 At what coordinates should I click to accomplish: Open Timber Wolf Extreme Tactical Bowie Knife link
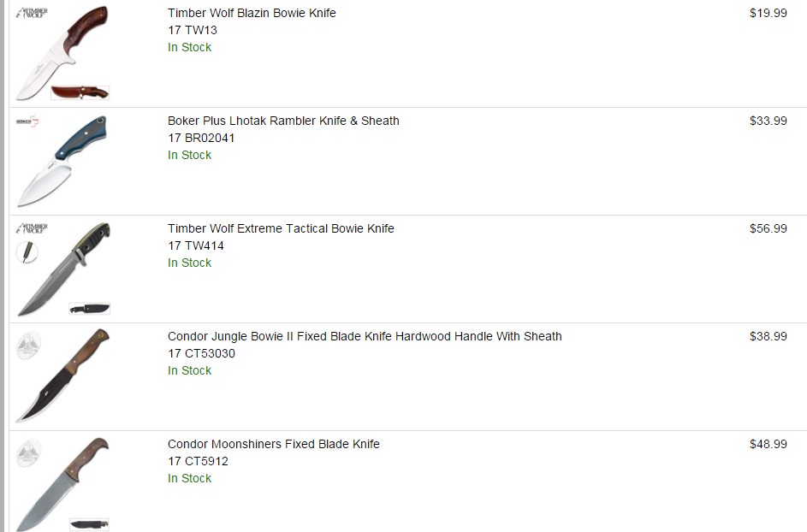point(281,228)
